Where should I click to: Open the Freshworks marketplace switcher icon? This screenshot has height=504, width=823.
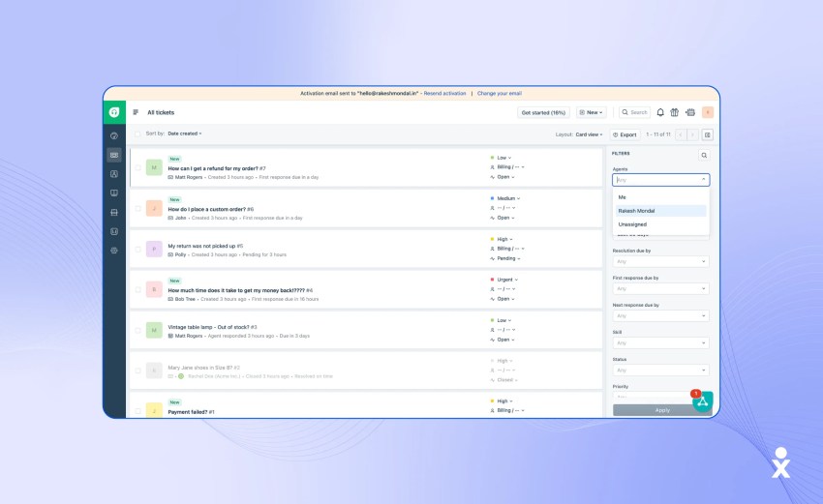(690, 112)
